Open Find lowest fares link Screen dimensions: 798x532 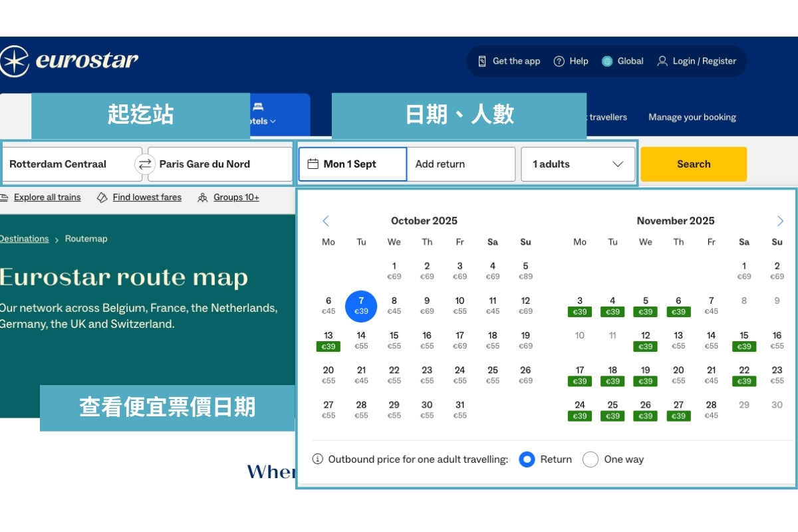(x=147, y=198)
